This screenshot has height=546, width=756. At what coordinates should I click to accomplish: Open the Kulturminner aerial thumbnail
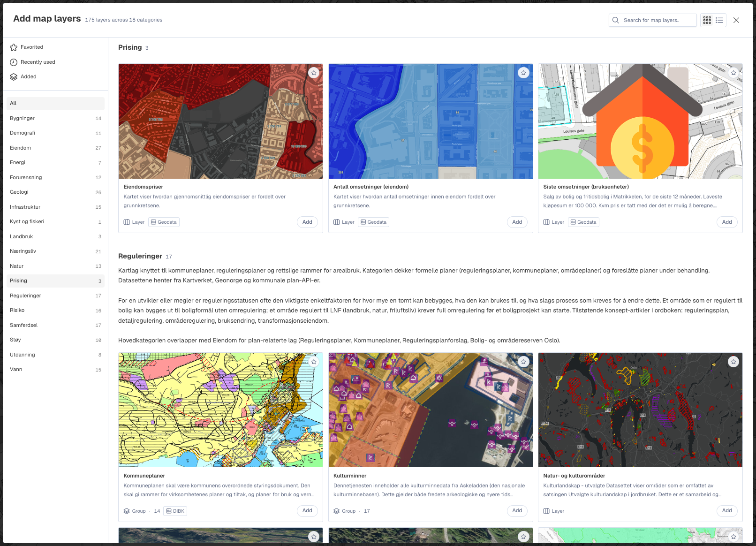pyautogui.click(x=431, y=410)
